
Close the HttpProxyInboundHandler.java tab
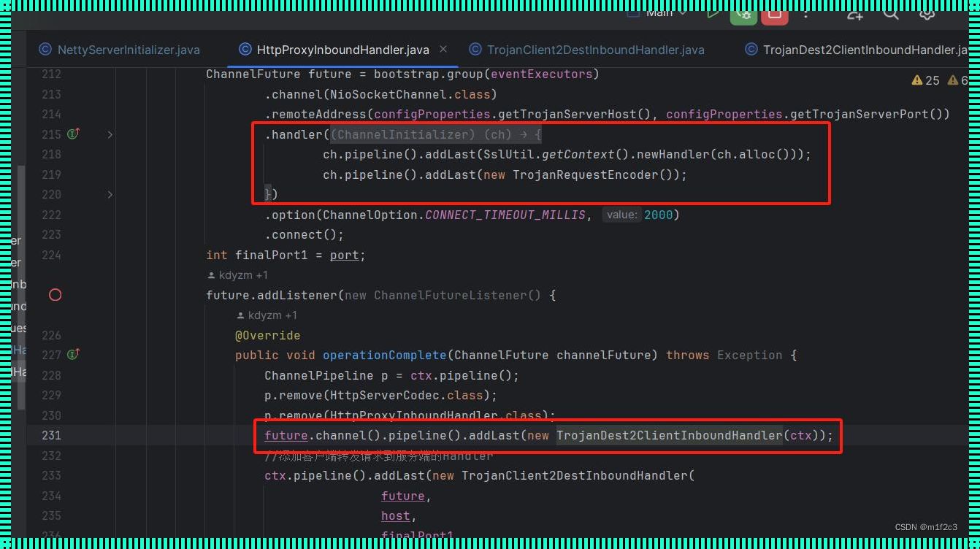(443, 50)
